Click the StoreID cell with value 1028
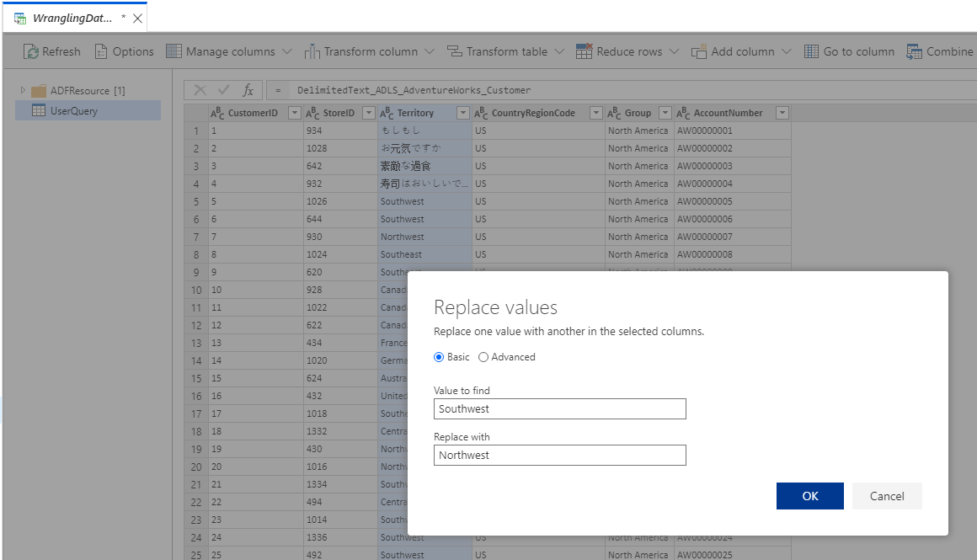 tap(341, 148)
